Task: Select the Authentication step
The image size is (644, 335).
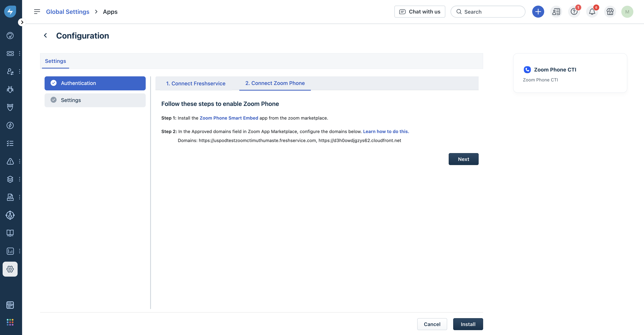Action: point(95,83)
